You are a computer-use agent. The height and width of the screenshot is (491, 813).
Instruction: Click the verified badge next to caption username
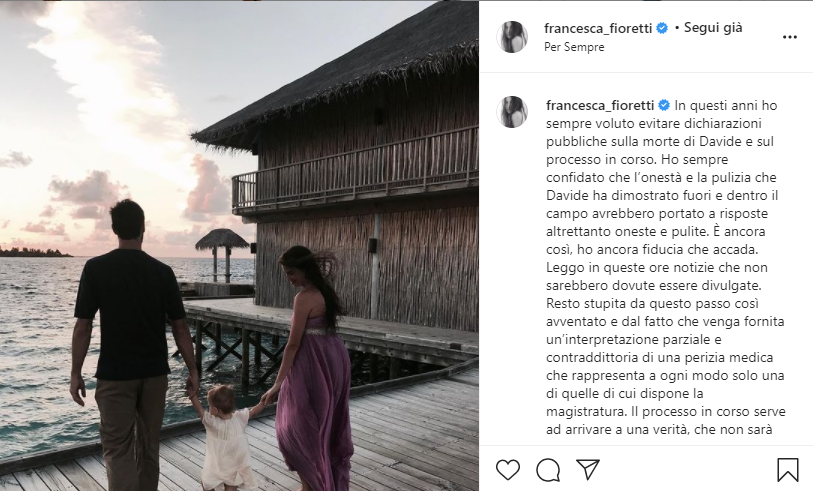(x=663, y=104)
